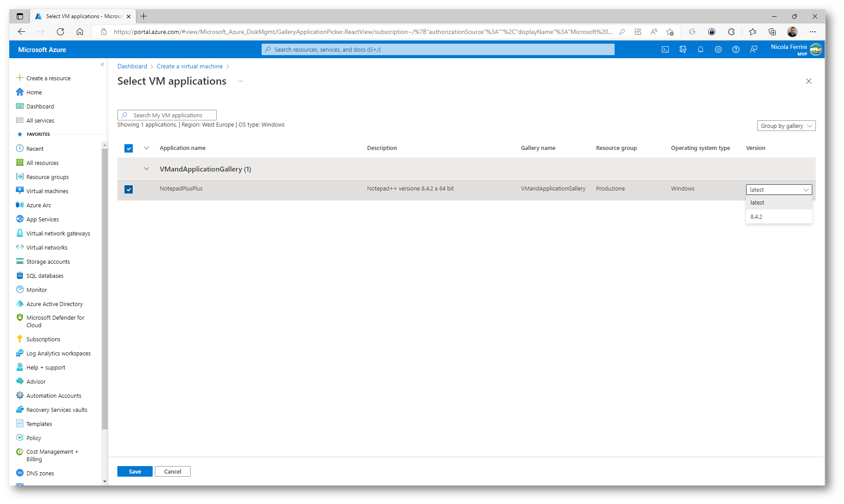Save the VM application selection
This screenshot has height=504, width=844.
(x=135, y=471)
